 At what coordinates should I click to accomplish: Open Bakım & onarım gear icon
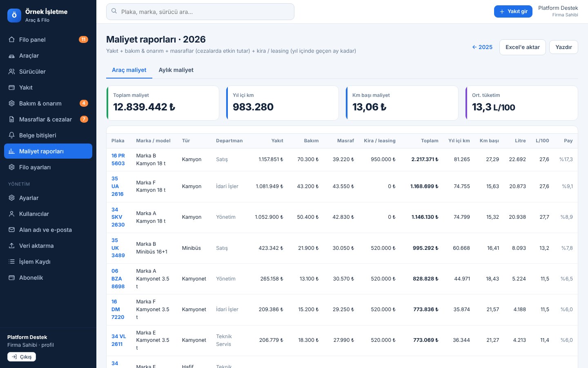click(x=11, y=103)
